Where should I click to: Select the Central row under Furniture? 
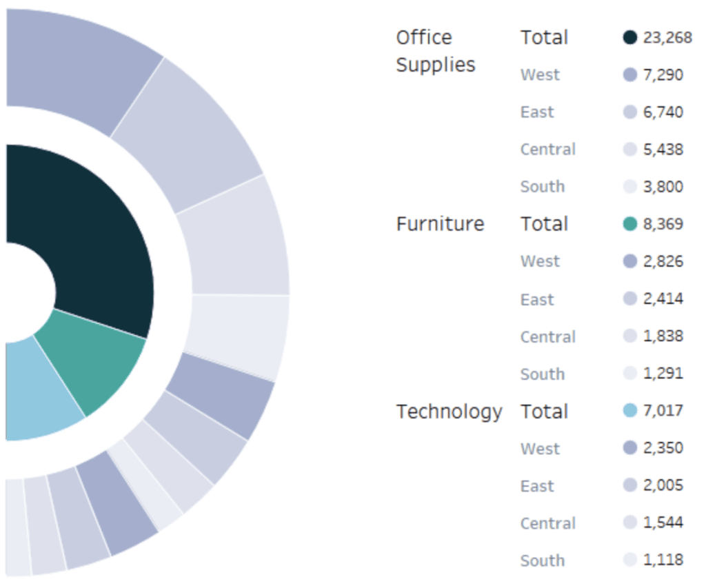(x=547, y=336)
